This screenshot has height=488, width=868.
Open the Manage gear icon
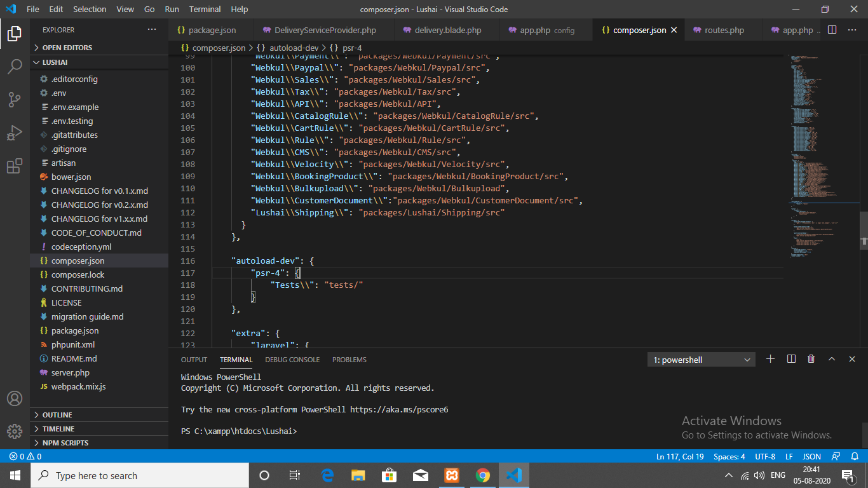click(15, 431)
